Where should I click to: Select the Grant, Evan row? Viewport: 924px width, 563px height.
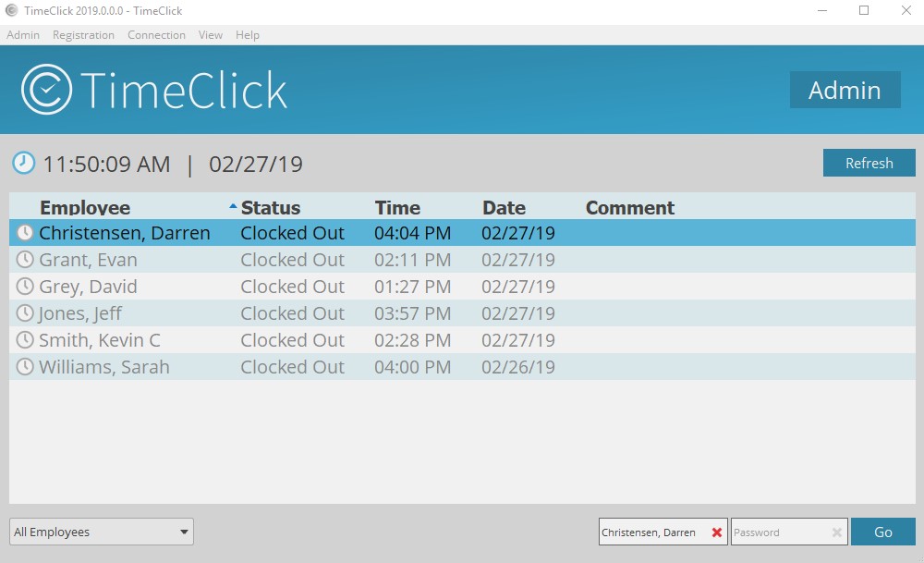pyautogui.click(x=463, y=260)
